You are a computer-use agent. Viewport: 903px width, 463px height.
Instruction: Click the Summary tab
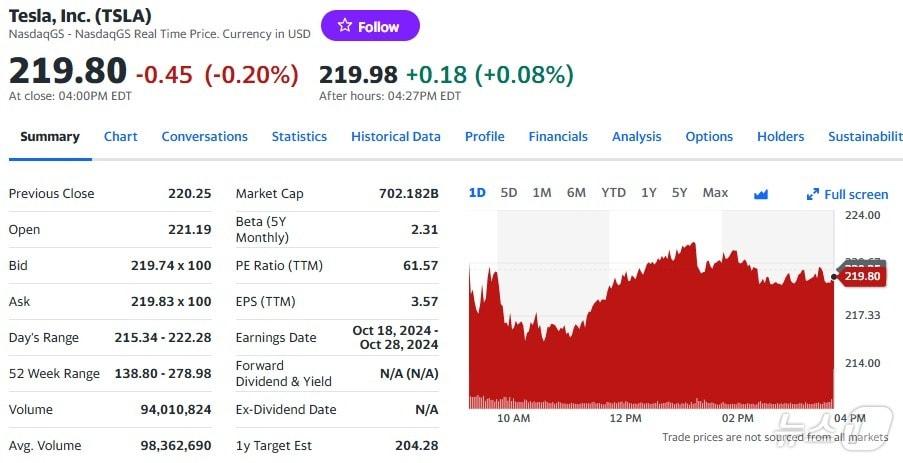click(x=50, y=137)
